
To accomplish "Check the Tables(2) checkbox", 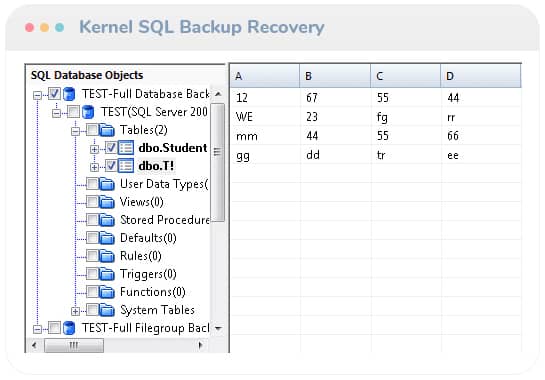I will 92,130.
